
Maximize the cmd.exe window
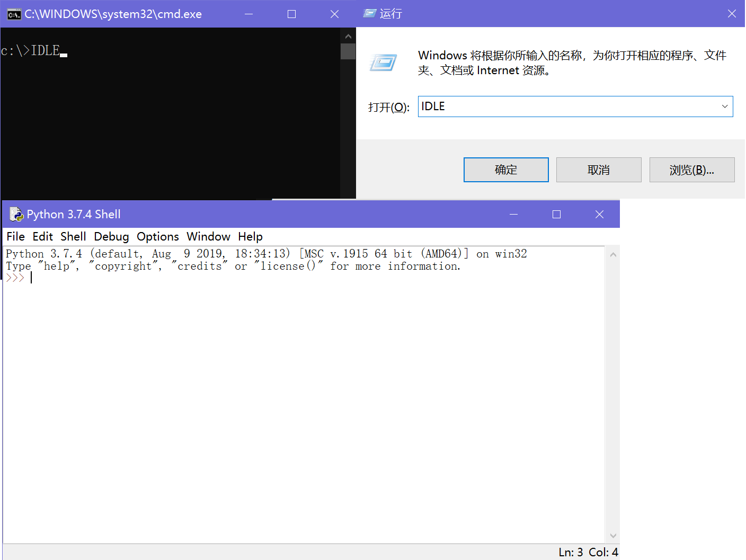click(x=291, y=14)
